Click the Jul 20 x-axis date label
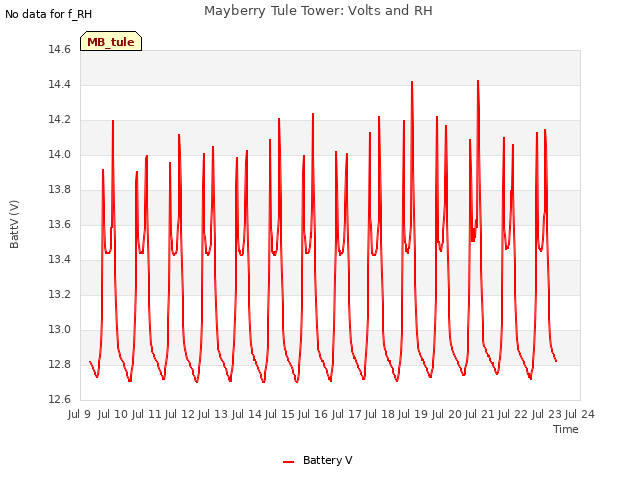This screenshot has width=640, height=480. click(x=446, y=414)
